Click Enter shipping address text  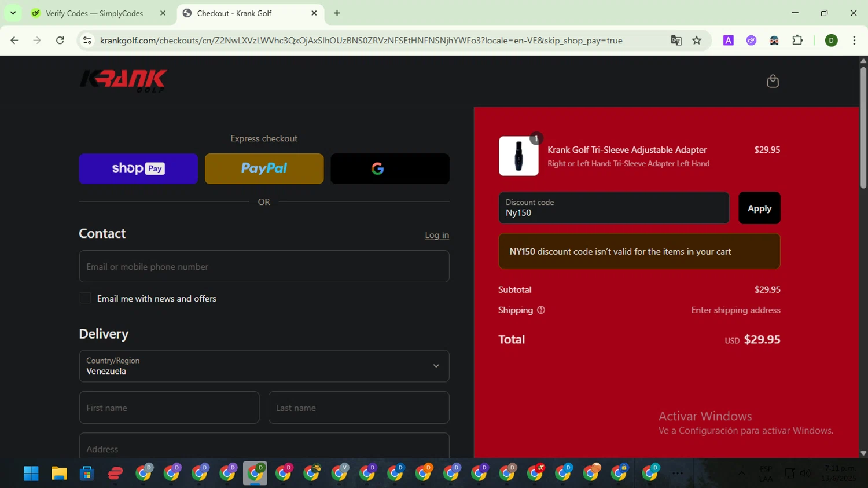click(735, 310)
